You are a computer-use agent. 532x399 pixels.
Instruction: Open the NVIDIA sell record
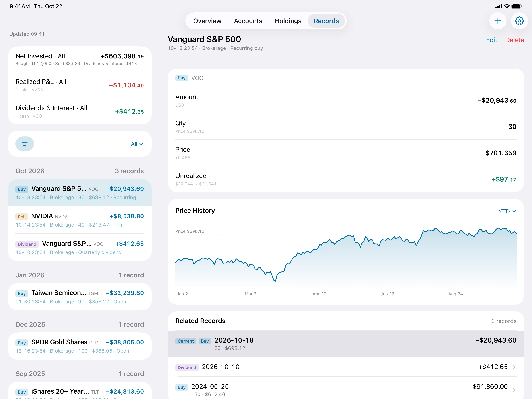pyautogui.click(x=80, y=220)
